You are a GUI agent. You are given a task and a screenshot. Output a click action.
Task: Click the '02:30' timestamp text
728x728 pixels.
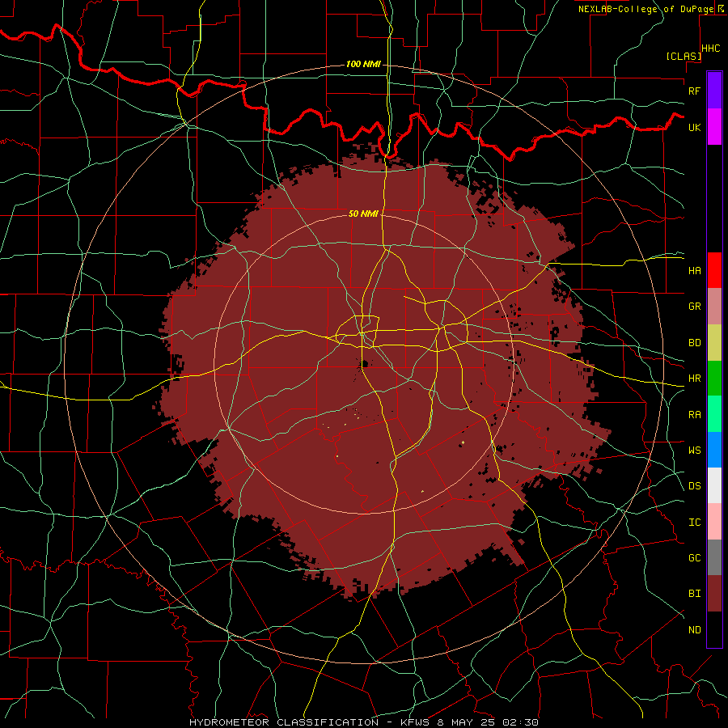523,722
